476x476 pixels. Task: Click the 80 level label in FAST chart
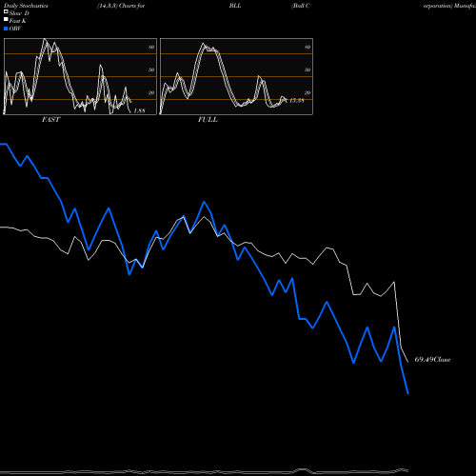151,47
